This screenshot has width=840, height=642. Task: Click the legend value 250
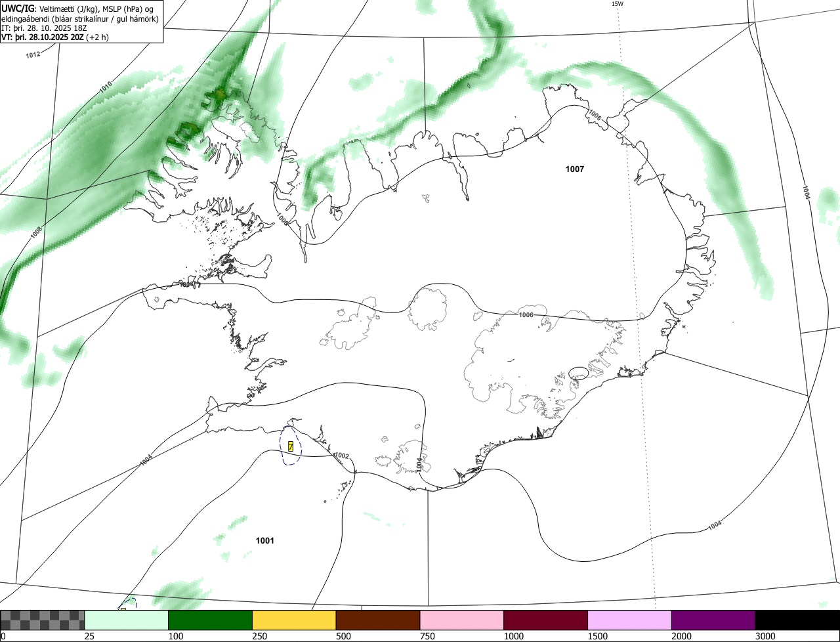[260, 636]
